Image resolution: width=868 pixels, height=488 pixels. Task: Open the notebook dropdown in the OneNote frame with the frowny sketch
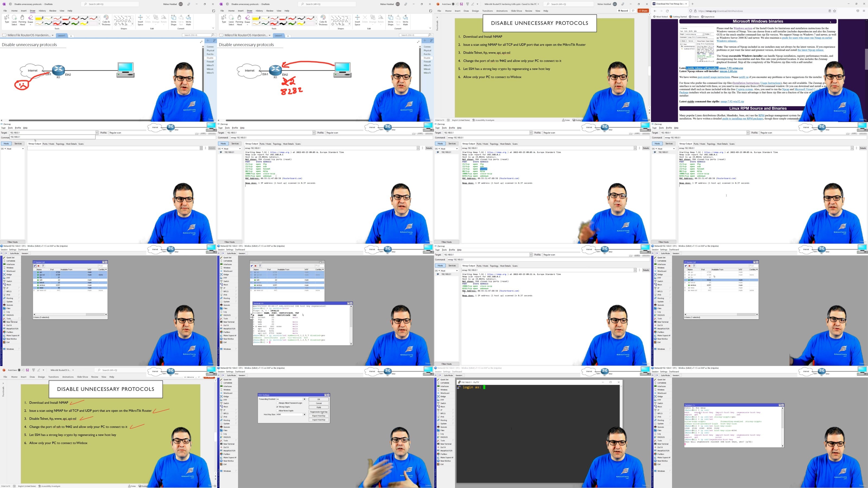click(x=53, y=35)
